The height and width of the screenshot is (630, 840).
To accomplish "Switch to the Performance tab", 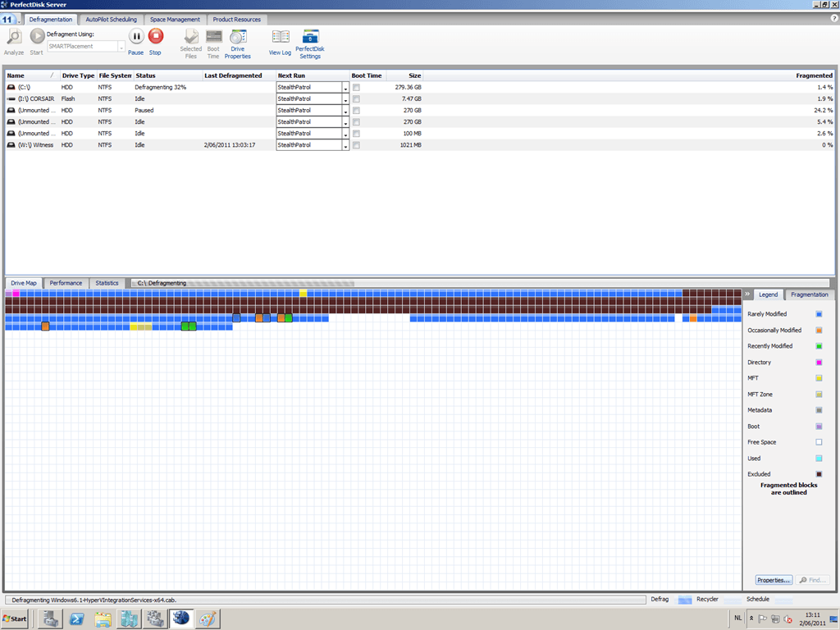I will (66, 283).
